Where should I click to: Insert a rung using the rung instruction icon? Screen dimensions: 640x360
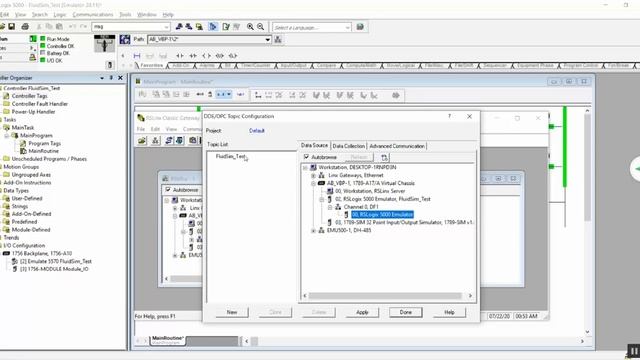click(137, 56)
